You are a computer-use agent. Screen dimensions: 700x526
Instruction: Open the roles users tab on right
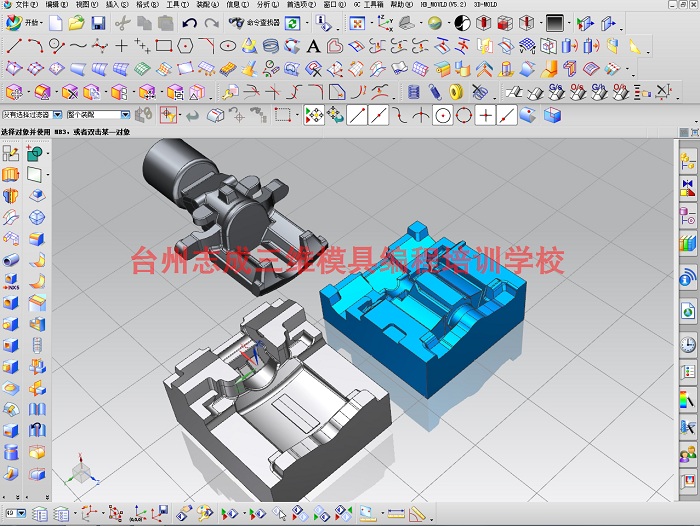tap(688, 455)
